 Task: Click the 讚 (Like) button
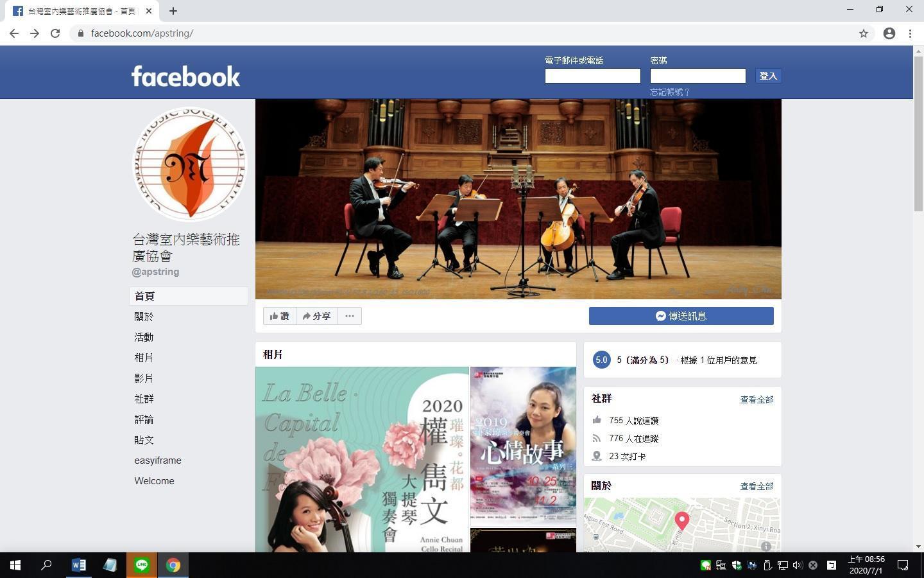(280, 316)
